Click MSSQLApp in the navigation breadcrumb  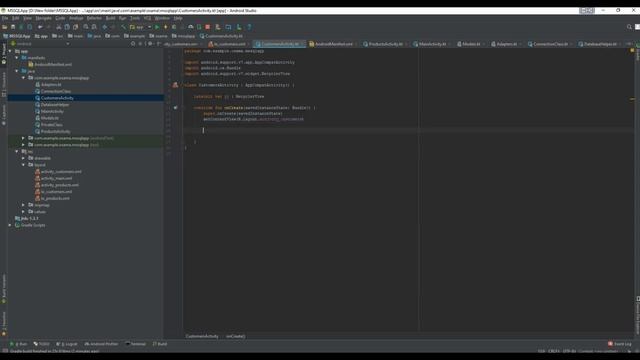pyautogui.click(x=17, y=36)
